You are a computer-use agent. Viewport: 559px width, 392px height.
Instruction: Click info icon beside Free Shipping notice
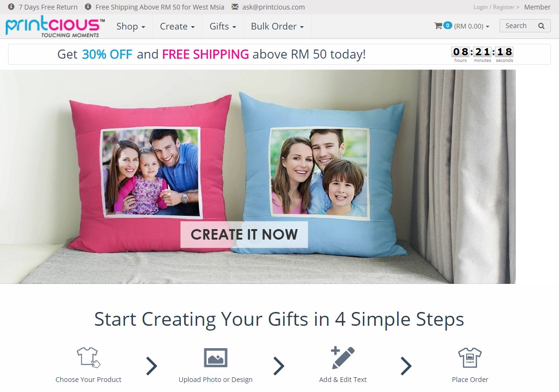pyautogui.click(x=88, y=7)
